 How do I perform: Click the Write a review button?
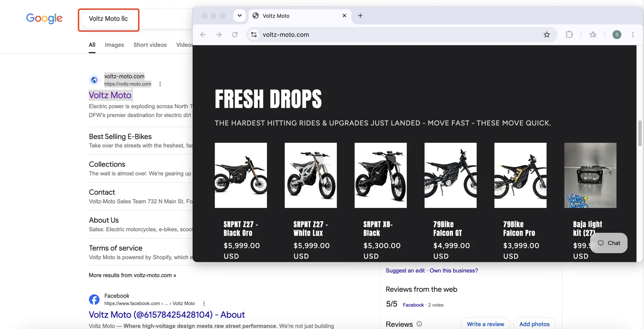(x=486, y=324)
